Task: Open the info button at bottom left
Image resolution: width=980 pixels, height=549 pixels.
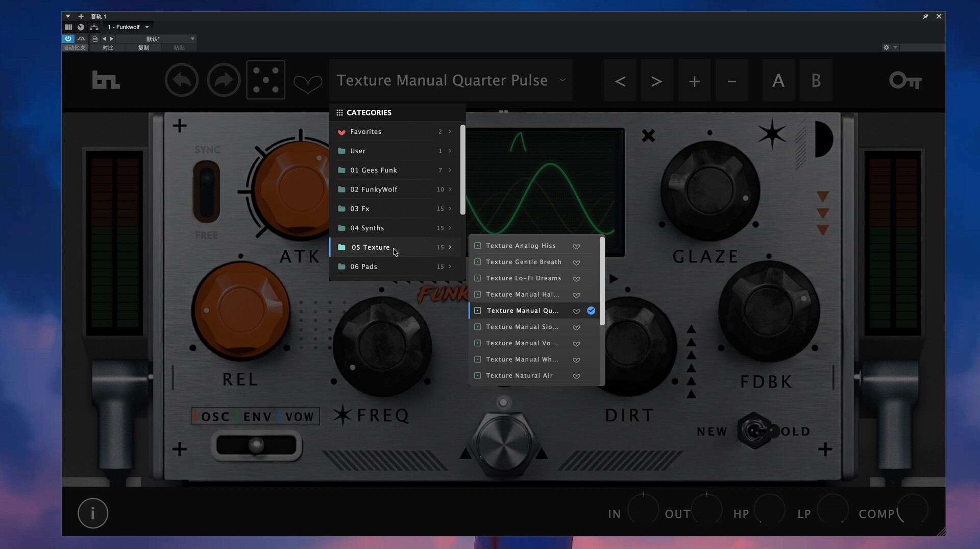Action: (93, 513)
